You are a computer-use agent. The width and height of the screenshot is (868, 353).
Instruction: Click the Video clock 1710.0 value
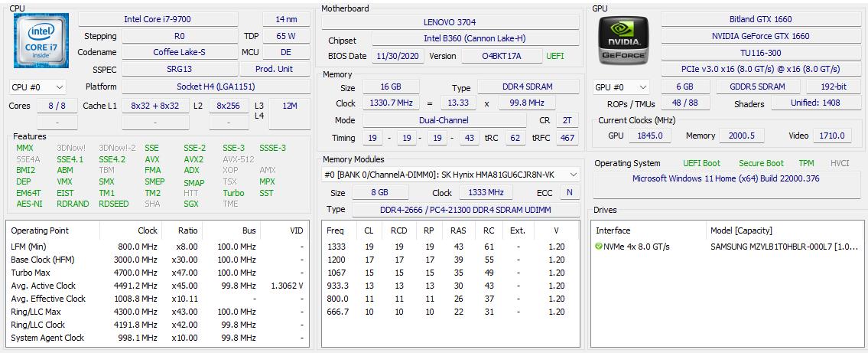[832, 136]
